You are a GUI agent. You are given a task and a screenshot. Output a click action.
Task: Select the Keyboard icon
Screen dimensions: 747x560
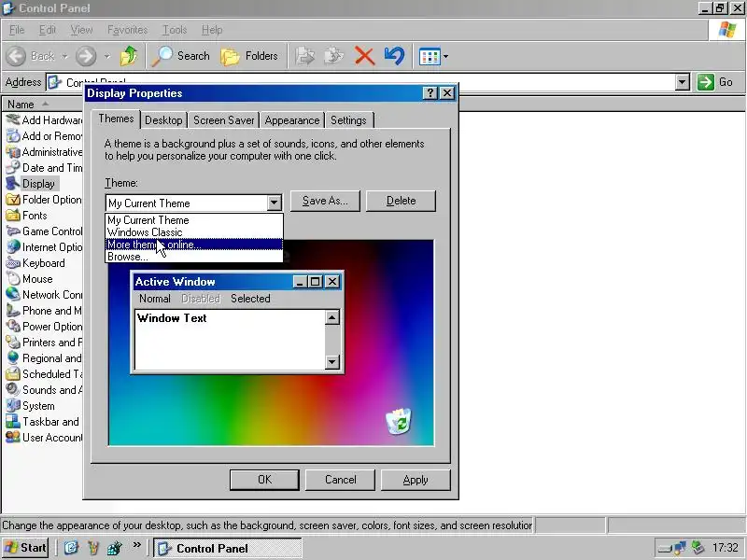pyautogui.click(x=13, y=263)
